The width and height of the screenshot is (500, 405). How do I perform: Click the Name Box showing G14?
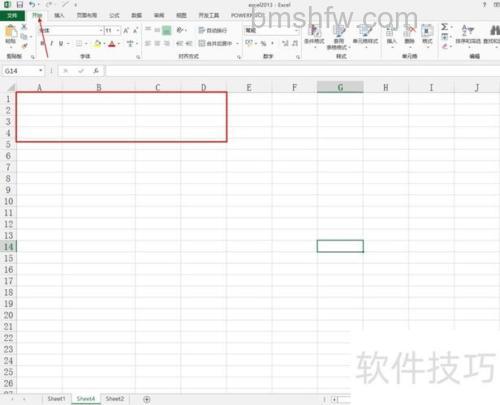coord(19,71)
